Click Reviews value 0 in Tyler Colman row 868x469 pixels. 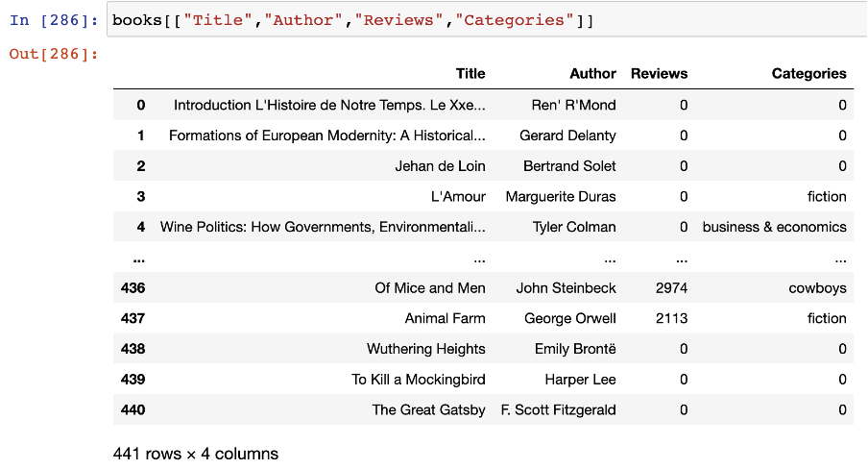point(684,227)
